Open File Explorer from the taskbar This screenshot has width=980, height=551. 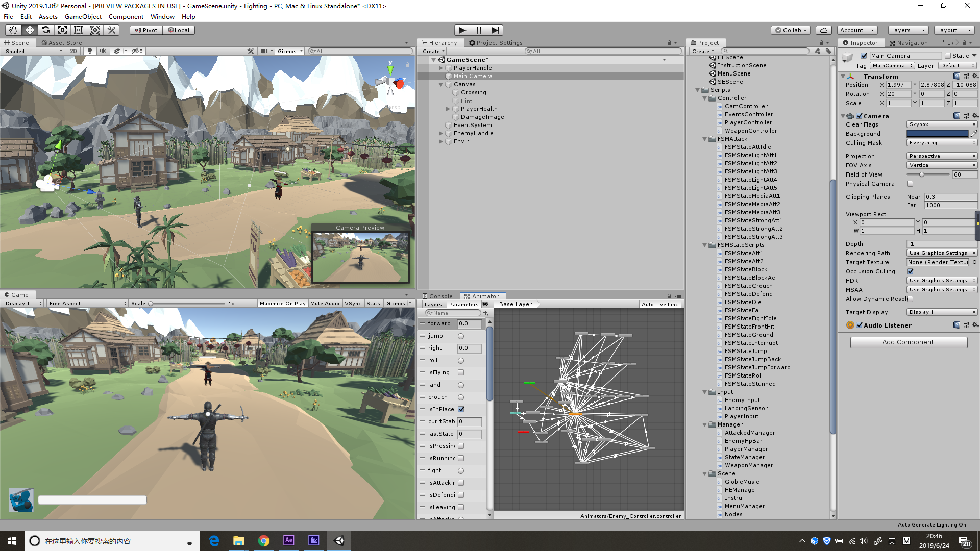pyautogui.click(x=239, y=541)
